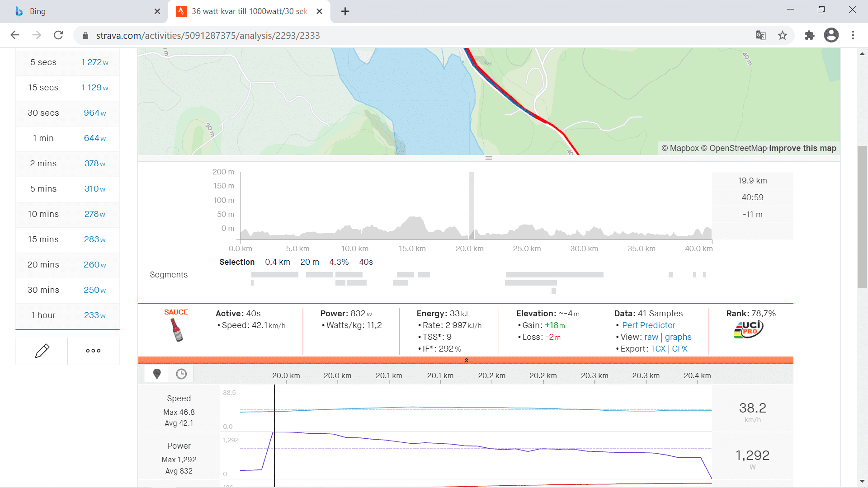Click the map resize drag handle
868x488 pixels.
[x=489, y=158]
